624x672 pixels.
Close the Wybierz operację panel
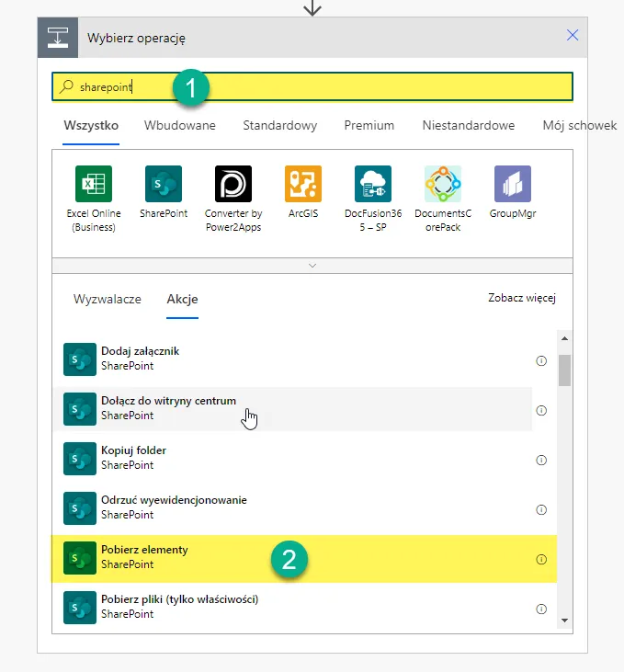[573, 36]
